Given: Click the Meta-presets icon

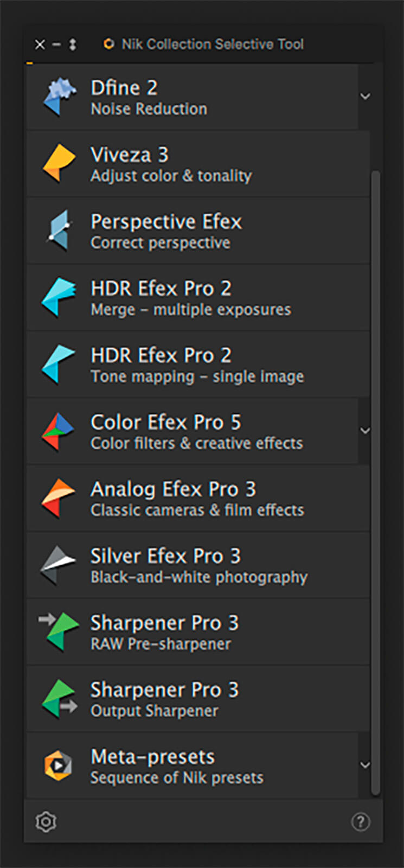Looking at the screenshot, I should click(x=58, y=765).
